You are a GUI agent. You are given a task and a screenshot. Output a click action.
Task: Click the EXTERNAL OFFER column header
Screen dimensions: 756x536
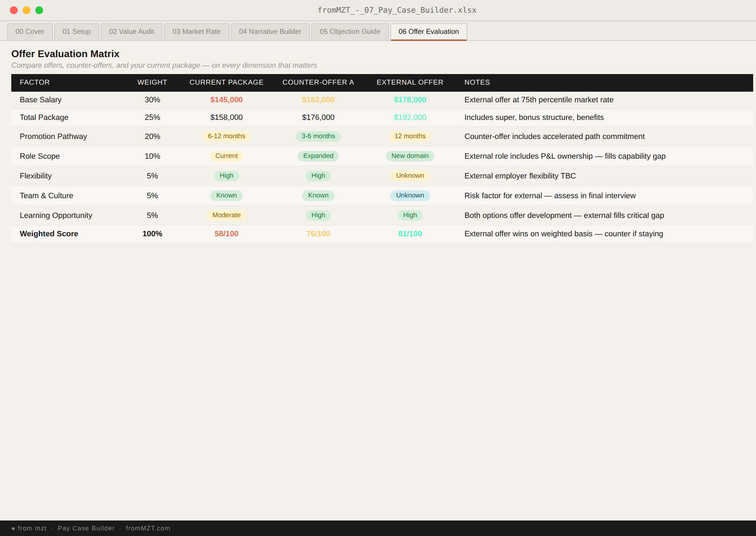click(x=410, y=83)
